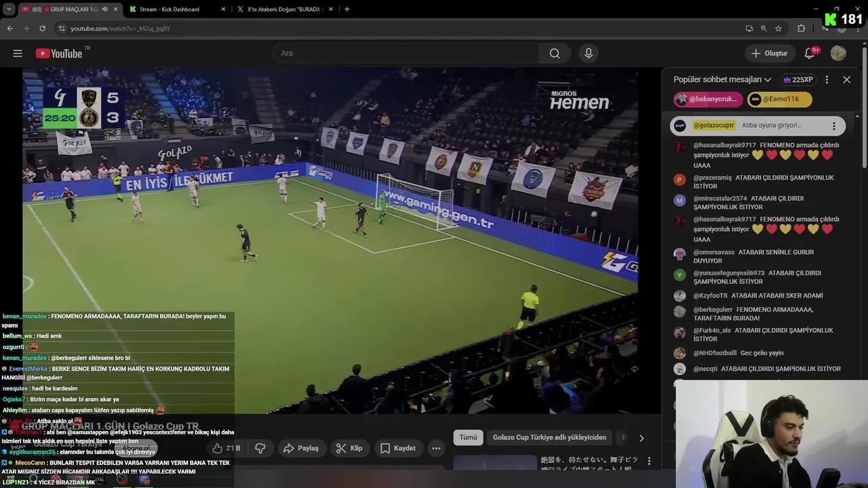This screenshot has width=868, height=488.
Task: Open the YouTube notifications bell
Action: 810,54
